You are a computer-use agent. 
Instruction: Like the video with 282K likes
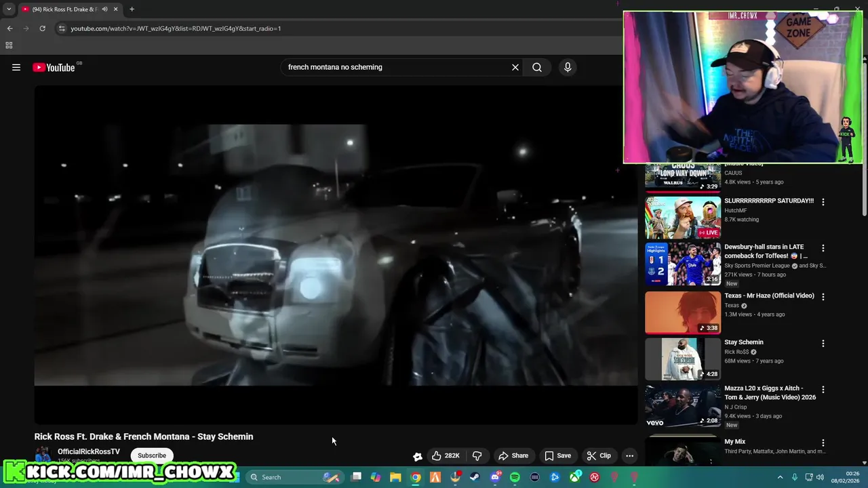coord(446,455)
